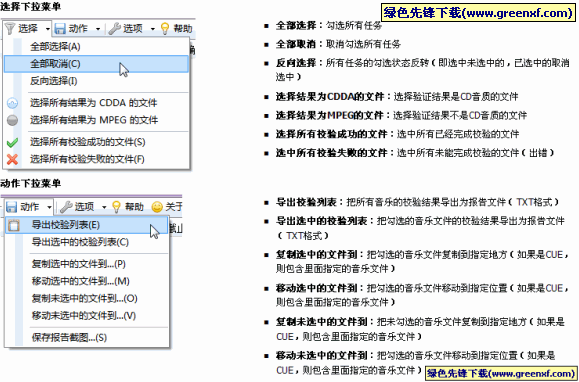Choose 全部选择(A) from the menu
Screen dimensions: 579x382
pos(96,47)
